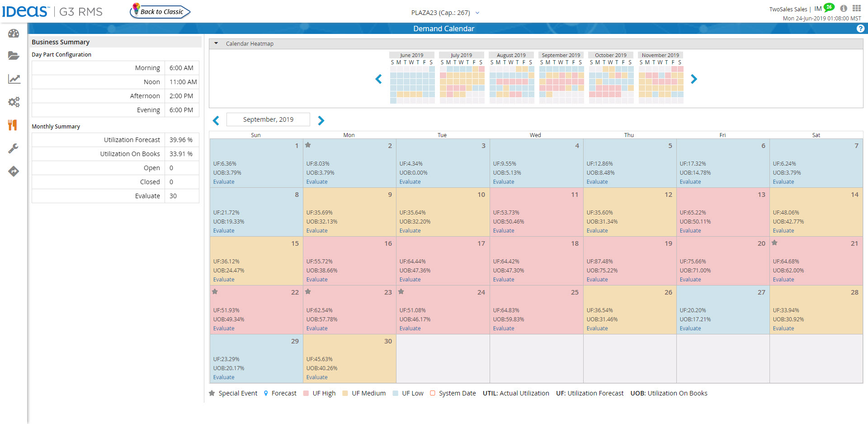Click the Special Event star legend icon
868x424 pixels.
[x=212, y=393]
